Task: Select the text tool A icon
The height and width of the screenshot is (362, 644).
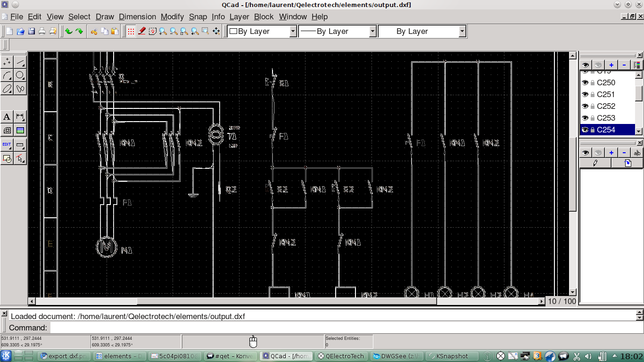Action: click(x=7, y=117)
